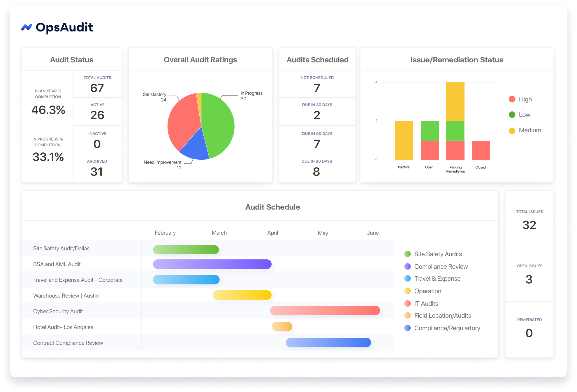Open the Audit Status tab
The width and height of the screenshot is (577, 392).
[71, 59]
